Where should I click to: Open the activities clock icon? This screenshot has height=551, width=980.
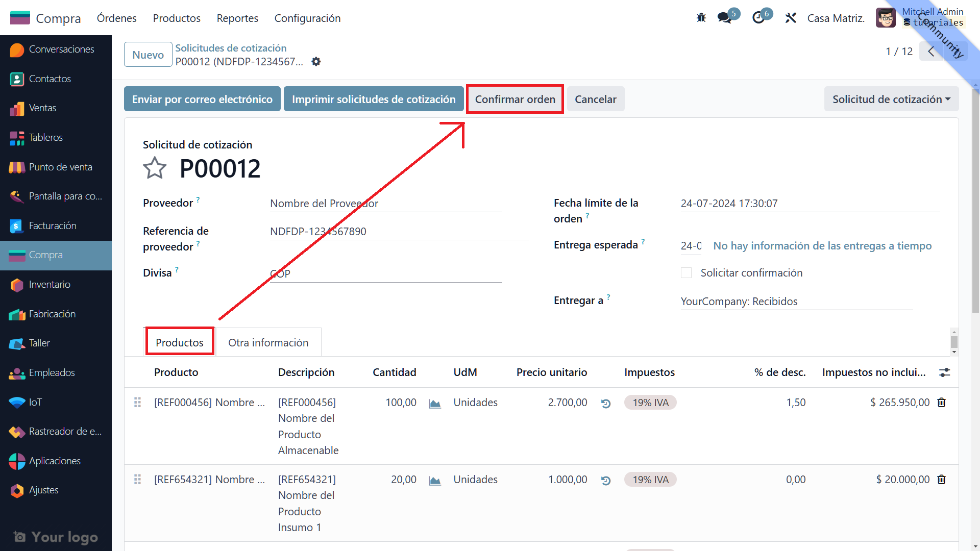(x=758, y=18)
